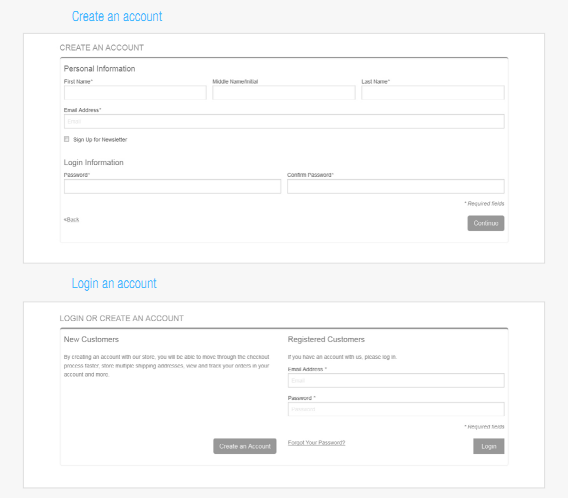
Task: Click the Registered Customers heading
Action: (326, 339)
